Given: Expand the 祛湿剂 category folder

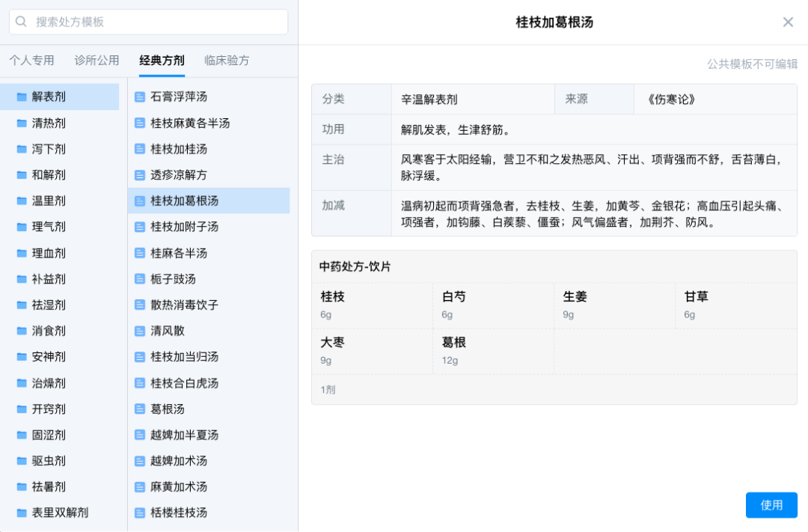Looking at the screenshot, I should click(49, 305).
